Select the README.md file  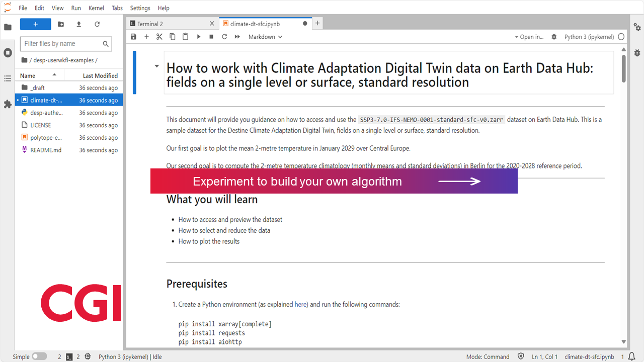[69, 150]
